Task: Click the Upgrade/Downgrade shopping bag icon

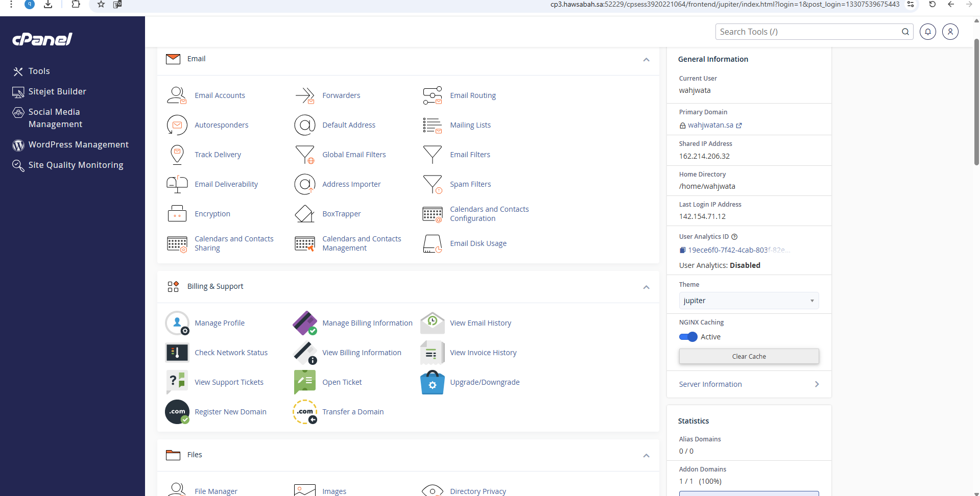Action: (x=432, y=382)
